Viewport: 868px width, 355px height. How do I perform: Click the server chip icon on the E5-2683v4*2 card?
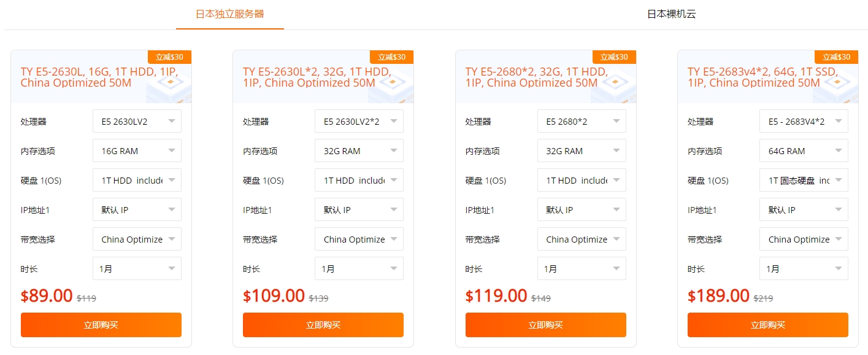click(837, 84)
